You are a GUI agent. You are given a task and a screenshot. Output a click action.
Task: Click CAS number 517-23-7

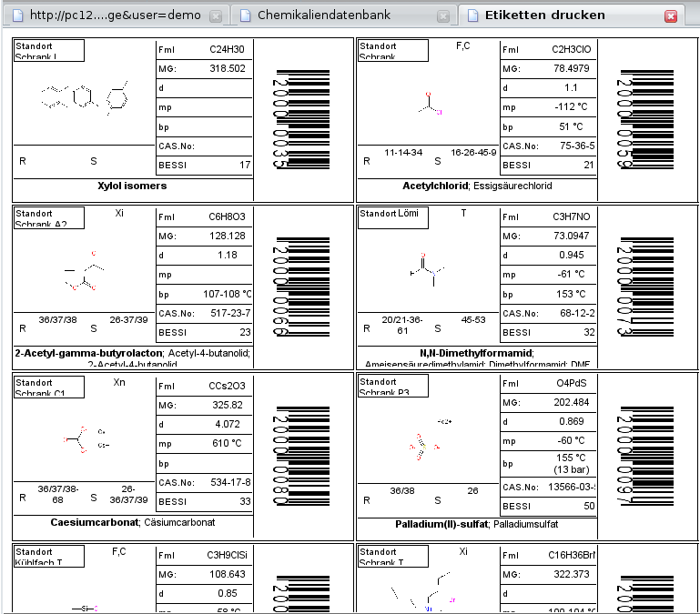[x=230, y=313]
